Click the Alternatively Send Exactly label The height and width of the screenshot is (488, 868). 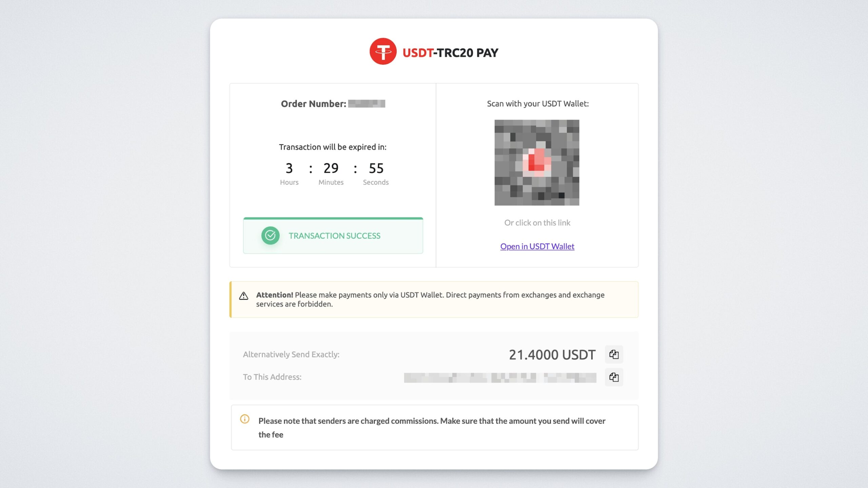pyautogui.click(x=291, y=354)
